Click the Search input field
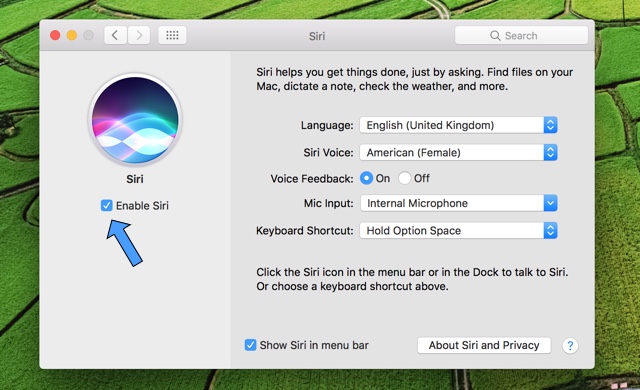640x390 pixels. point(521,35)
